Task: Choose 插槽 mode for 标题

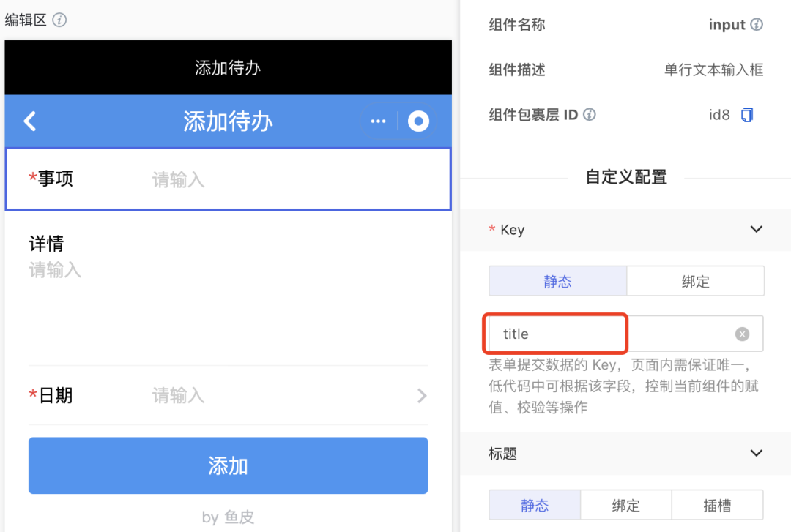Action: (717, 506)
